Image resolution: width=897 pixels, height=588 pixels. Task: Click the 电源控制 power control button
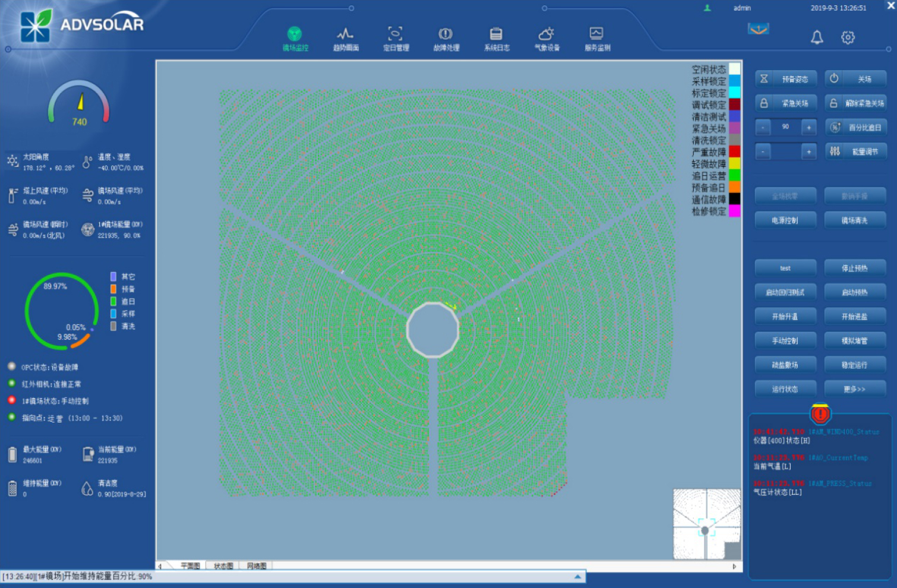[785, 220]
